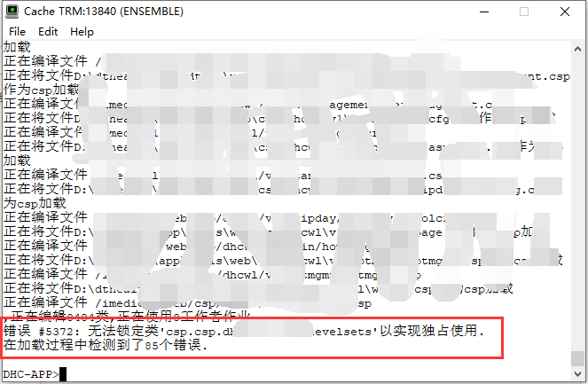Click '为csp加载' text line
Screen dimensions: 588x384
click(x=35, y=203)
